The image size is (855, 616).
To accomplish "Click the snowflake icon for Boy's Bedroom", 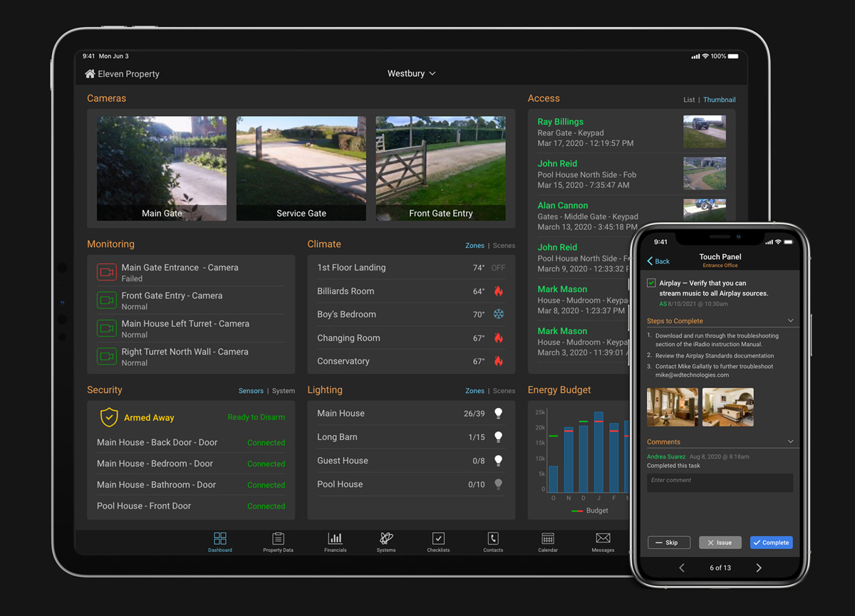I will (x=499, y=314).
